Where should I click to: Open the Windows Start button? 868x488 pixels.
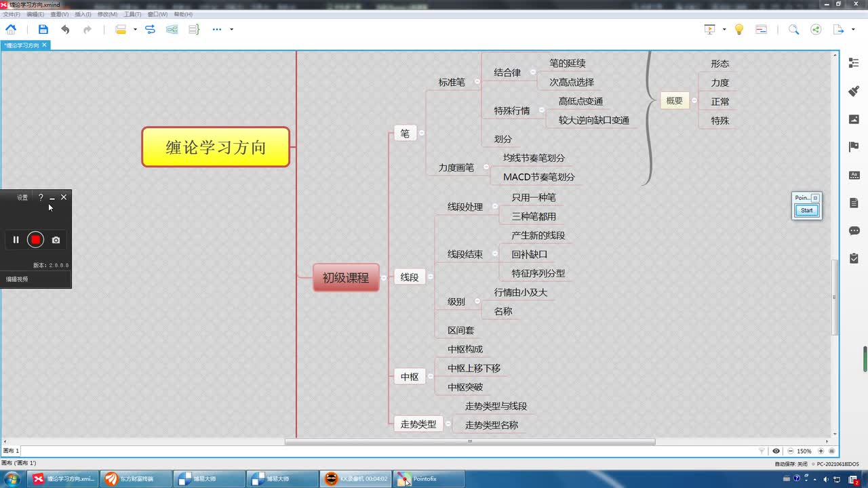12,479
